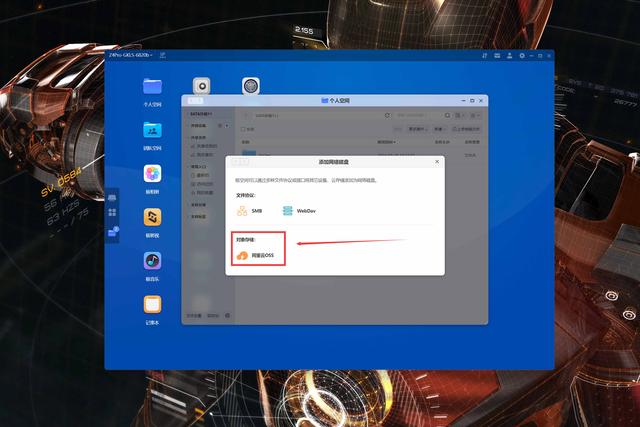Open the sort options dropdown in file window

(x=474, y=116)
